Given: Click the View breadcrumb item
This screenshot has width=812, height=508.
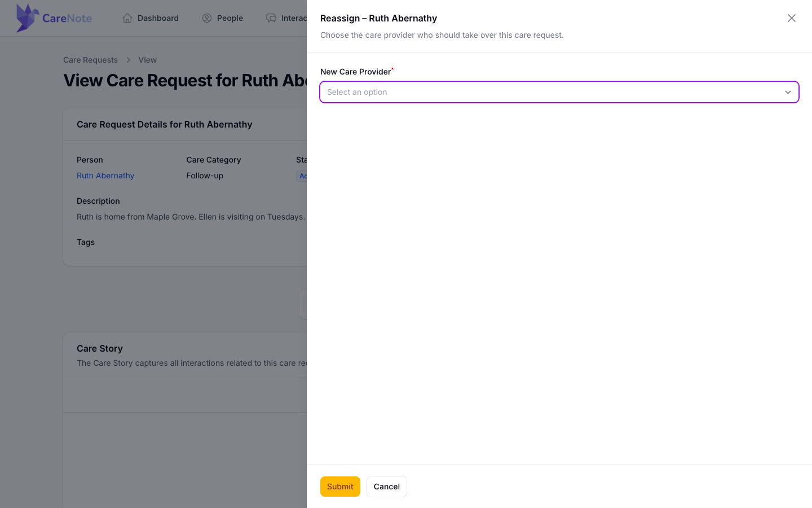Looking at the screenshot, I should [x=148, y=60].
